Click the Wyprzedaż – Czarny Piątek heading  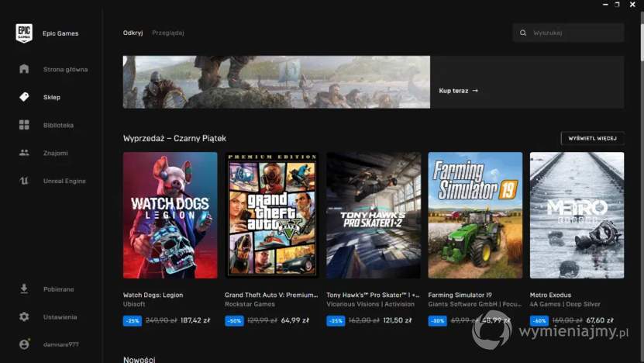point(174,139)
